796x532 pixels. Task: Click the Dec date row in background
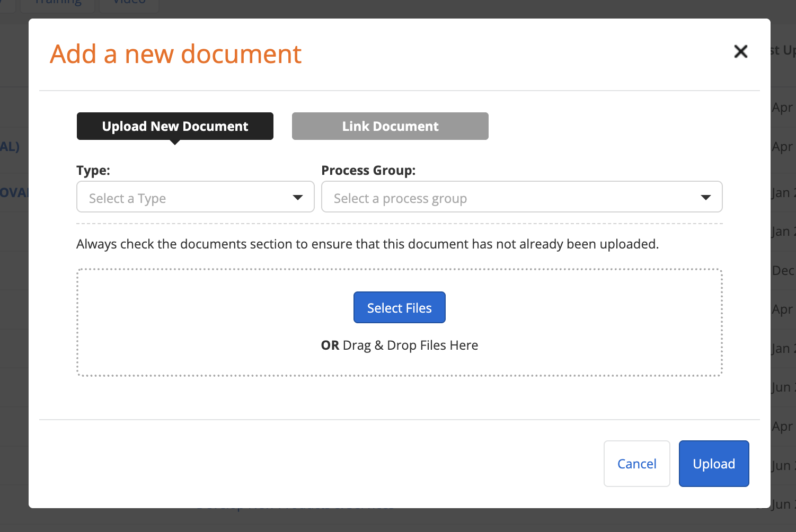[783, 271]
